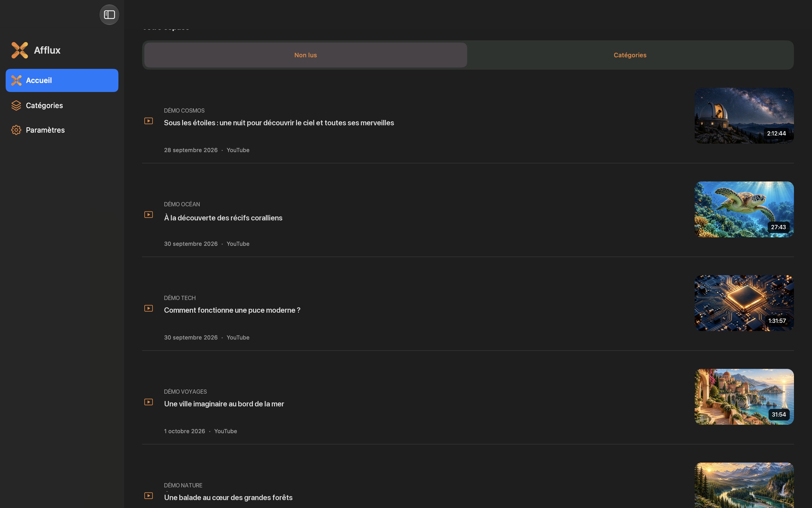
Task: Open Comment fonctionne une puce moderne ?
Action: click(x=232, y=310)
